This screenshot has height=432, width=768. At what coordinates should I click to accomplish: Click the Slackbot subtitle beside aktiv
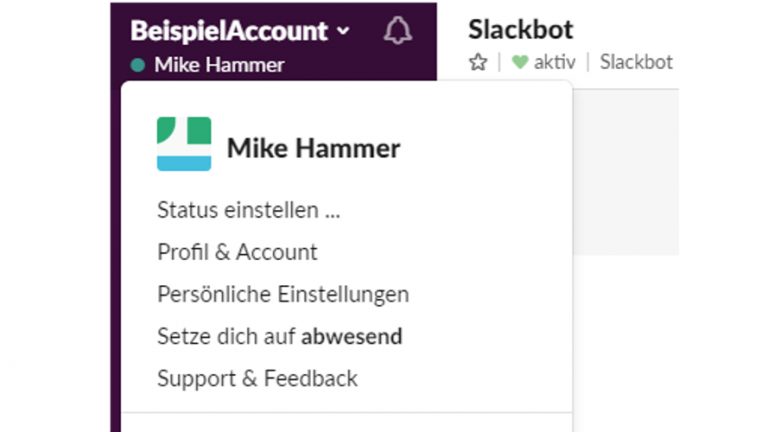coord(636,62)
